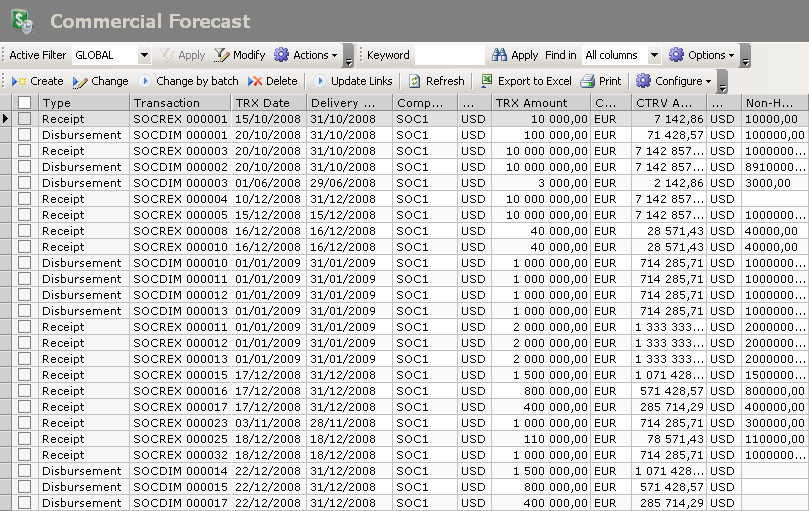Click Change by batch button
This screenshot has height=511, width=809.
coord(189,82)
